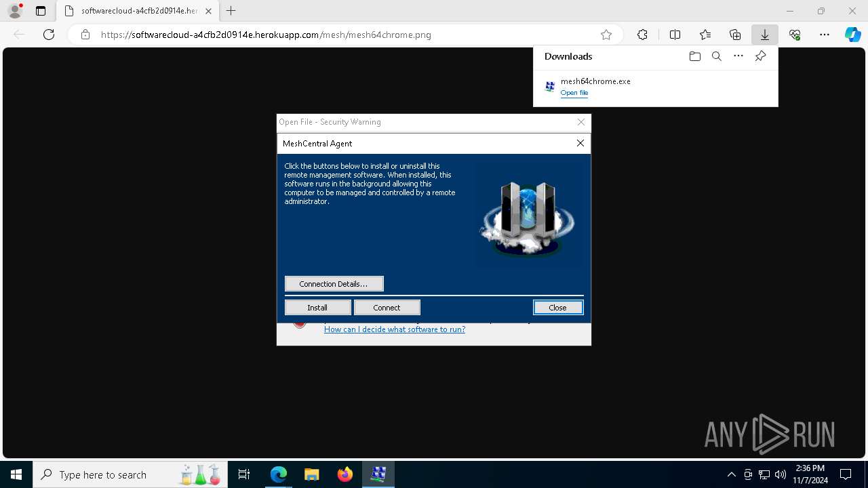Click the MeshCentral Agent taskbar icon

[x=378, y=474]
